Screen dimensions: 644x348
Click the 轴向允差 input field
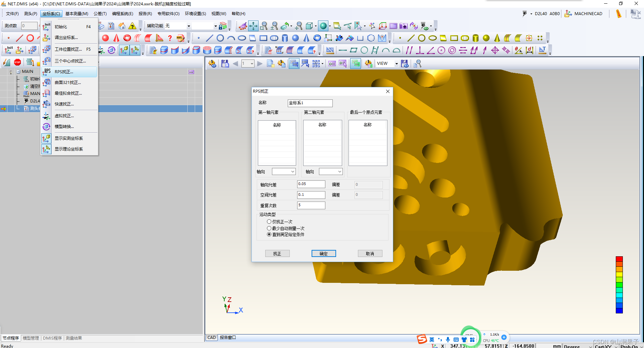click(311, 184)
